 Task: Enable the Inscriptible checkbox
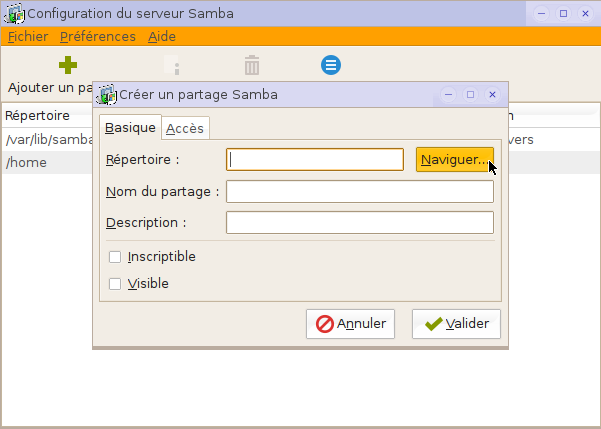115,257
